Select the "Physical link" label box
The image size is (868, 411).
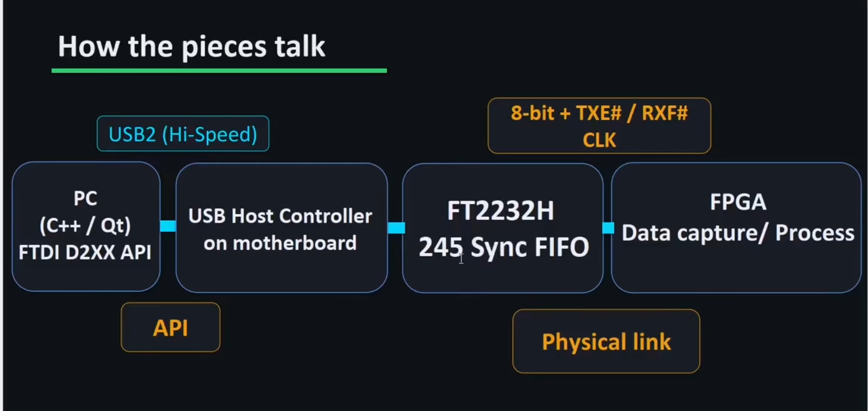606,342
